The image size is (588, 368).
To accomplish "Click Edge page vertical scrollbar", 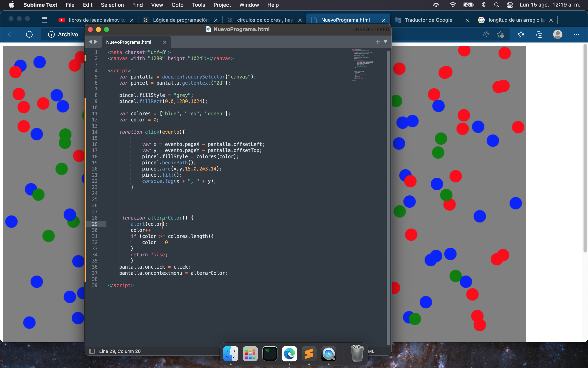I will (585, 148).
